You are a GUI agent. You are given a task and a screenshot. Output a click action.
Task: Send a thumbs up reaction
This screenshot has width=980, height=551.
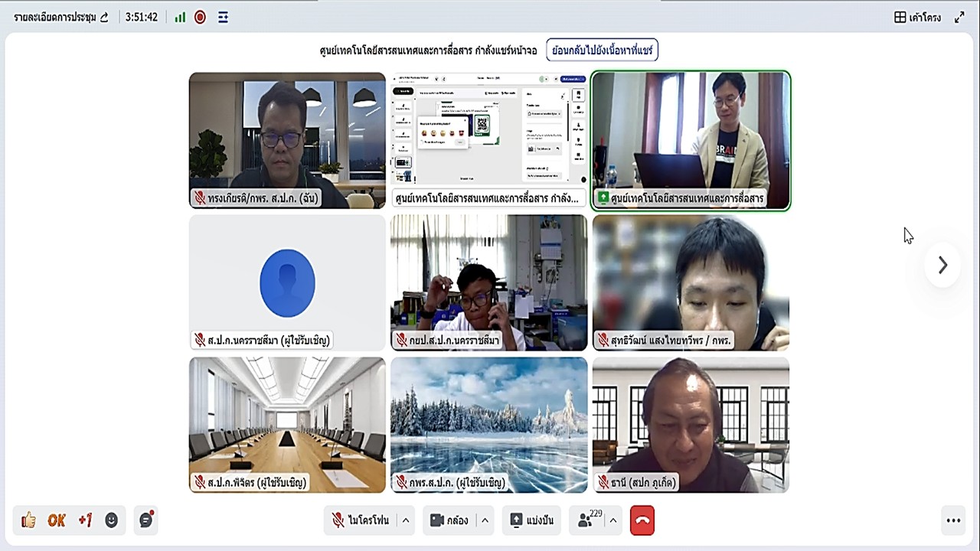click(x=28, y=520)
